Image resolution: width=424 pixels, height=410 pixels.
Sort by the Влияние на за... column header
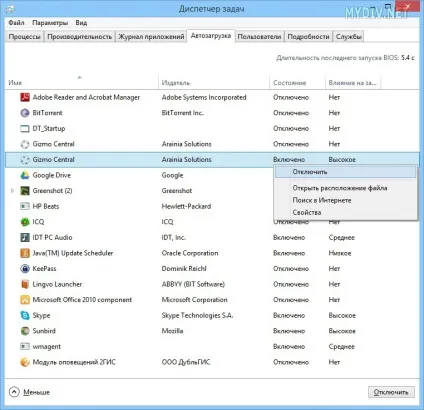point(353,82)
